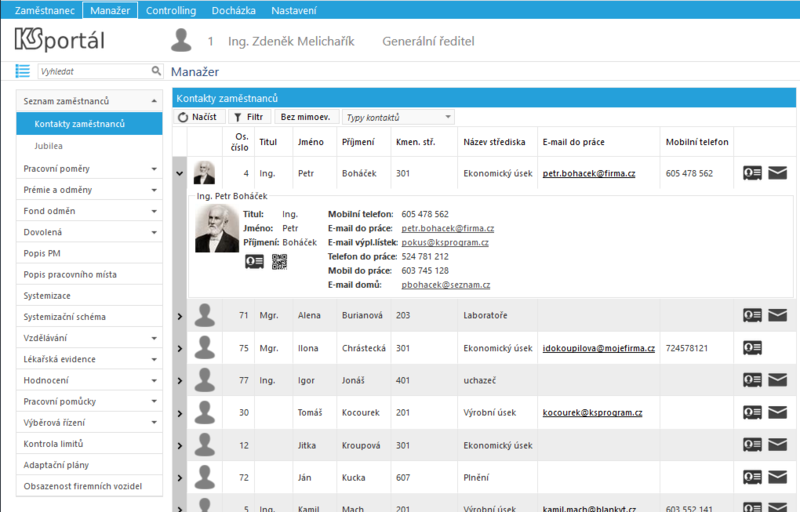Click large Boháček portrait in detail
The height and width of the screenshot is (512, 800).
click(217, 228)
